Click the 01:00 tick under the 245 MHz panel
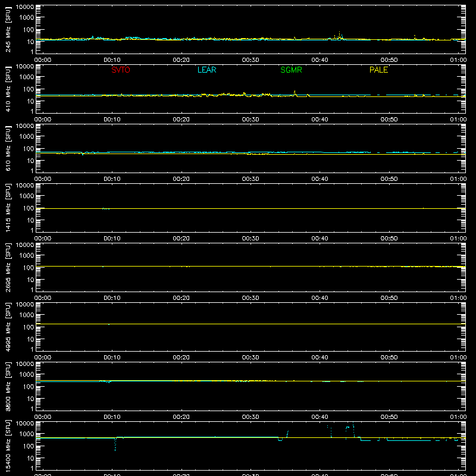 click(458, 60)
